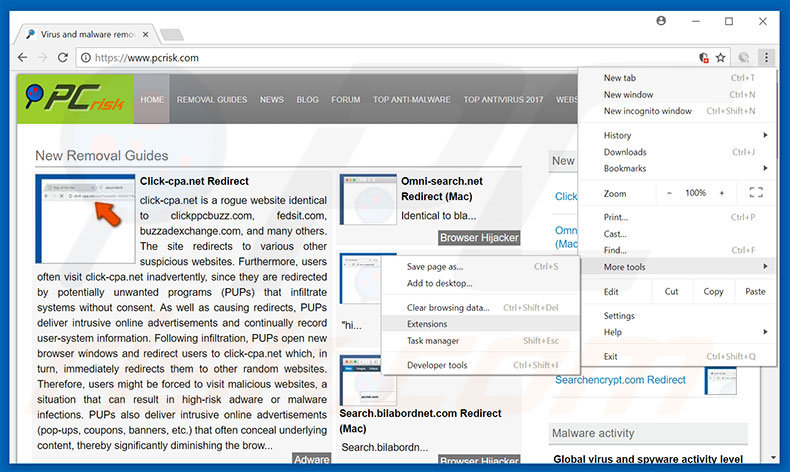Open Settings from the menu

tap(677, 315)
